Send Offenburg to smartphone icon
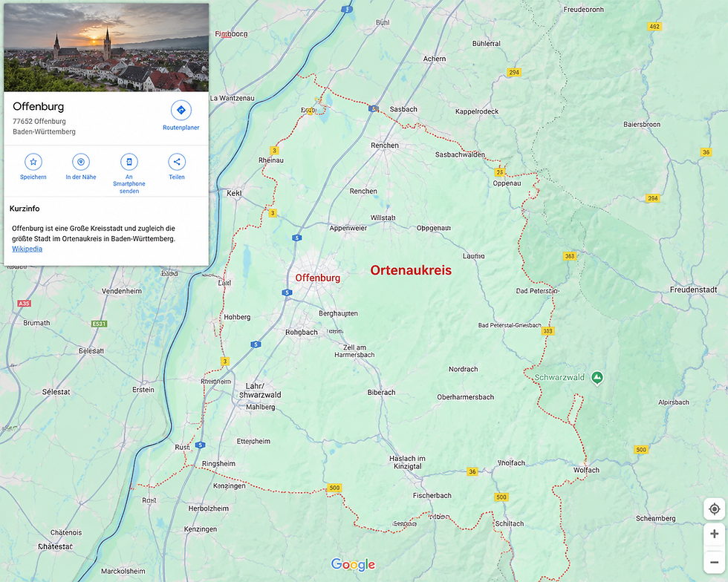The height and width of the screenshot is (582, 728). tap(129, 162)
